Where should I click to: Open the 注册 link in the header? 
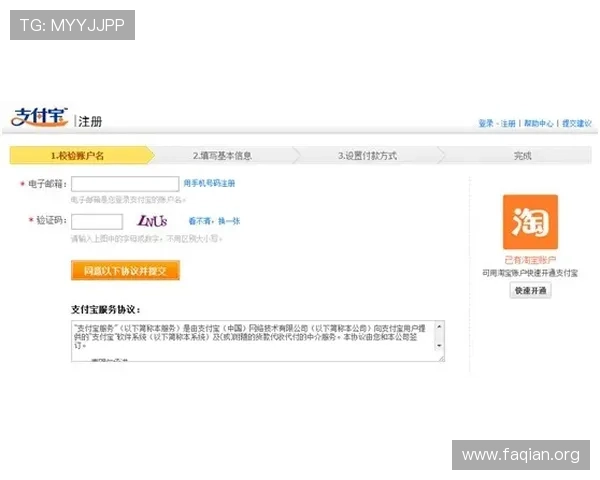(x=508, y=123)
